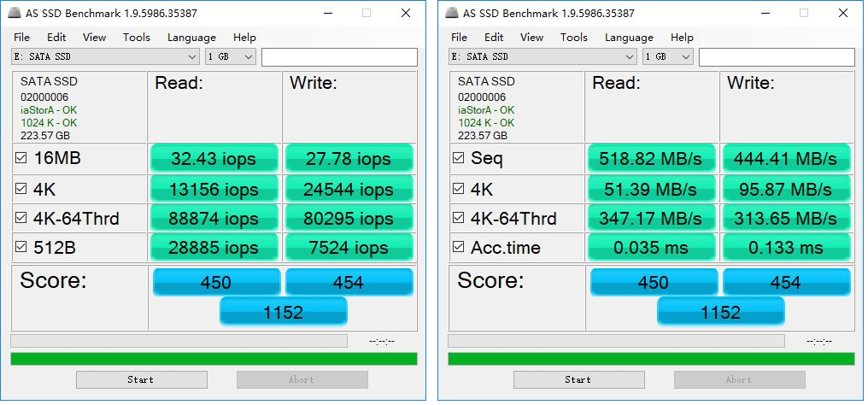
Task: Click the empty text field in left window
Action: tap(339, 57)
